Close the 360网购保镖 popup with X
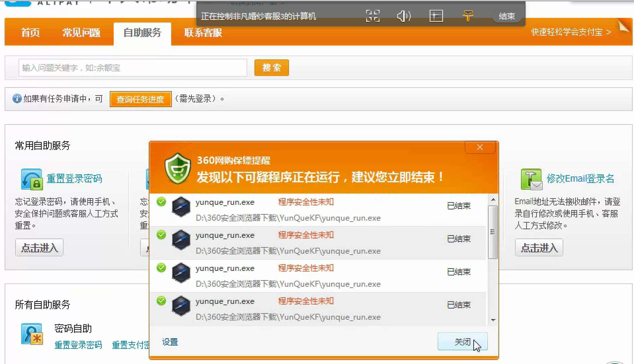Screen dimensions: 634x364 480,147
